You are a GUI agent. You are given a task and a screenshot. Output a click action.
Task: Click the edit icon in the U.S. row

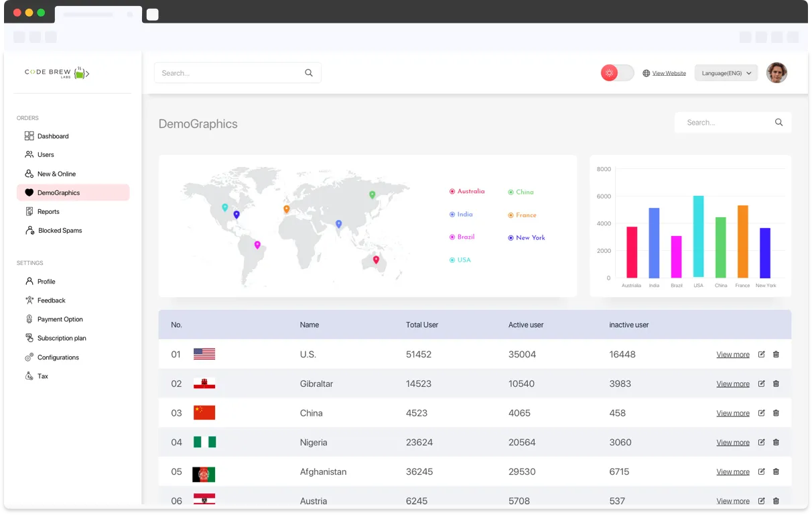[761, 354]
